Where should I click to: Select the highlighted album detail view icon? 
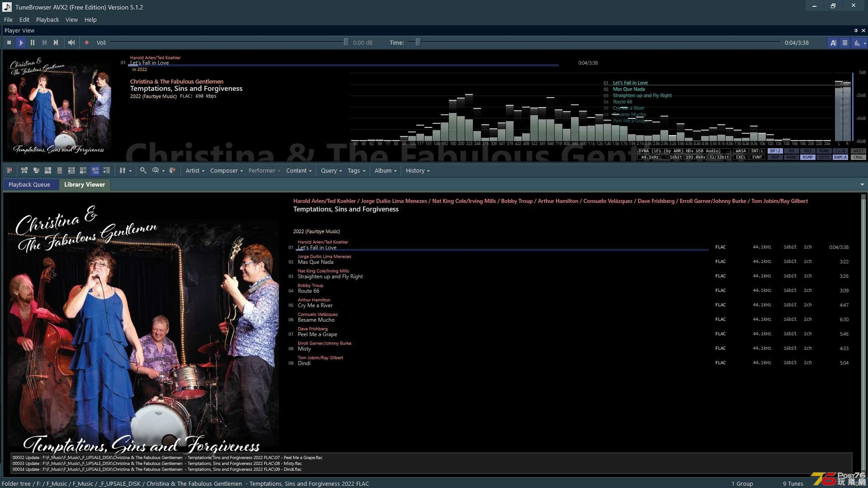tap(95, 170)
